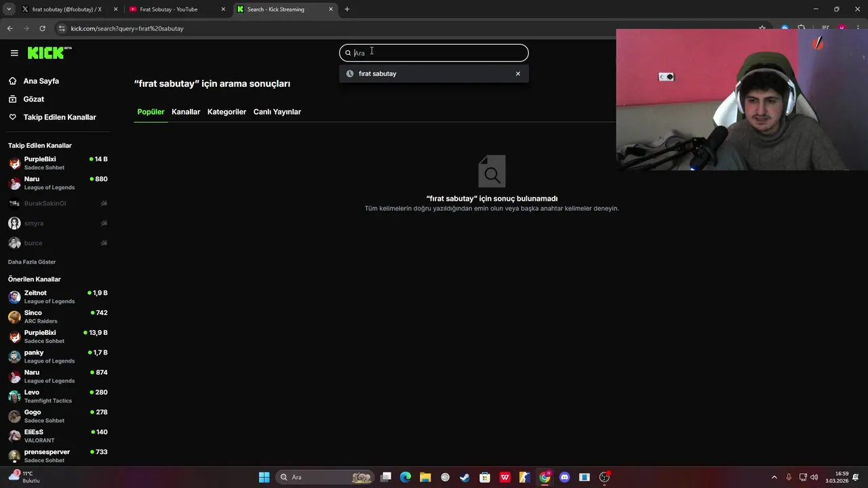Reload the current page

click(42, 28)
